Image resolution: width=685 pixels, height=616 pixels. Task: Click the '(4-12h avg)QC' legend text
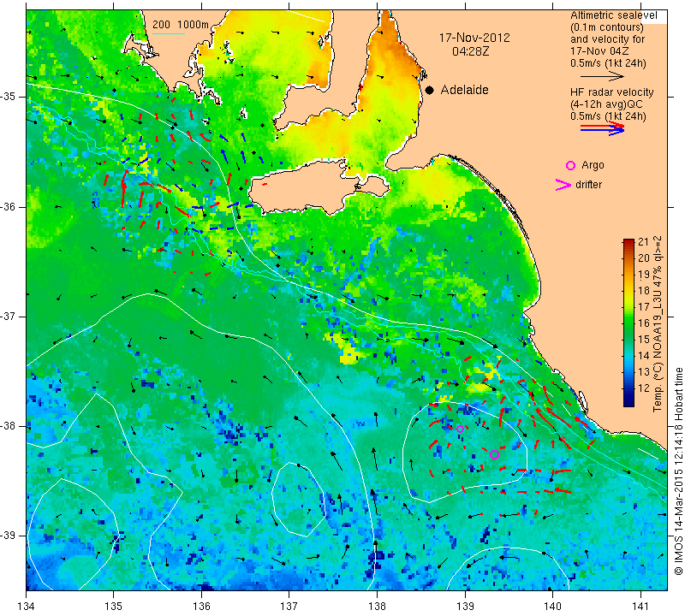coord(605,104)
